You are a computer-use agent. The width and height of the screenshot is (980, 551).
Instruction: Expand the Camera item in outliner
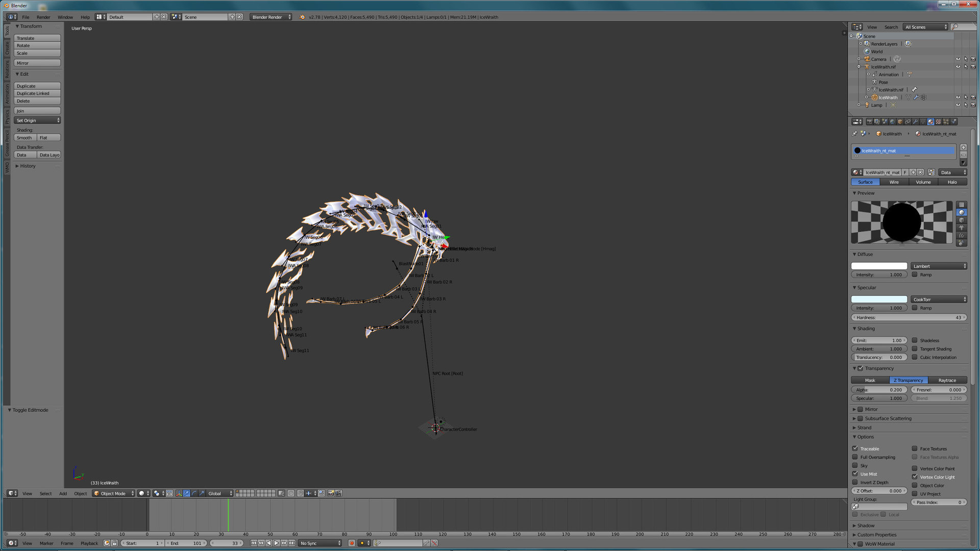tap(859, 59)
